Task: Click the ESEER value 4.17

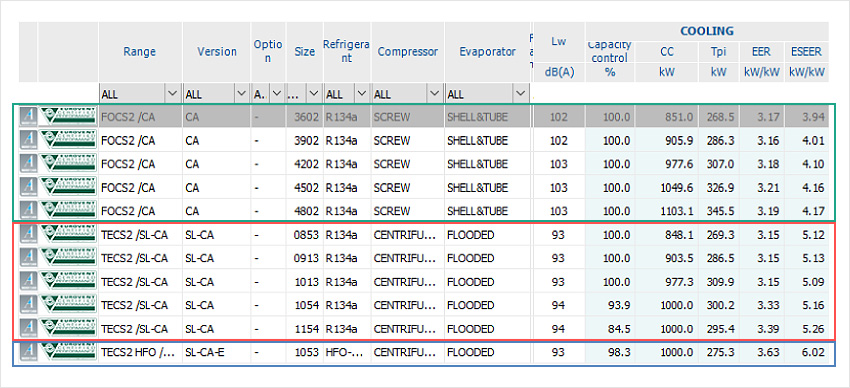Action: pyautogui.click(x=806, y=211)
